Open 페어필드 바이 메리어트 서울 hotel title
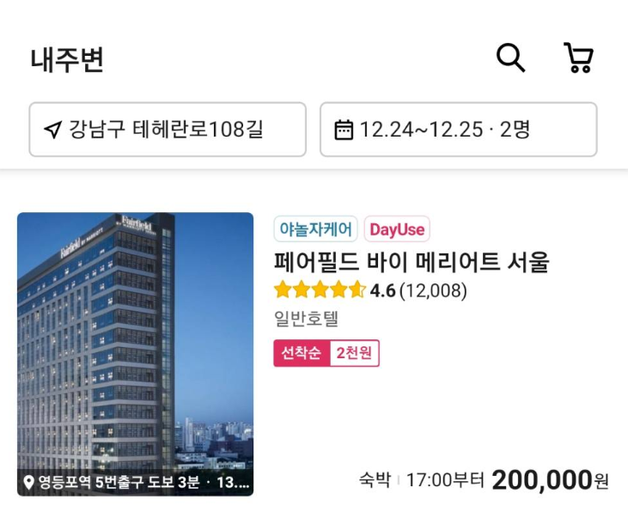Screen dimensions: 640x506 [411, 262]
